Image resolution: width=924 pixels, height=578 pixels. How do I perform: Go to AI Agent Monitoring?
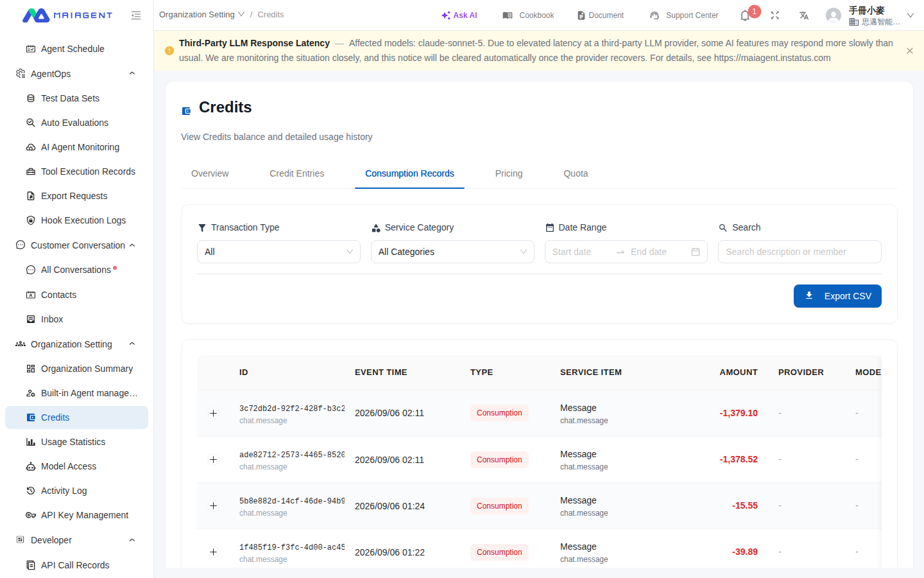click(x=77, y=147)
